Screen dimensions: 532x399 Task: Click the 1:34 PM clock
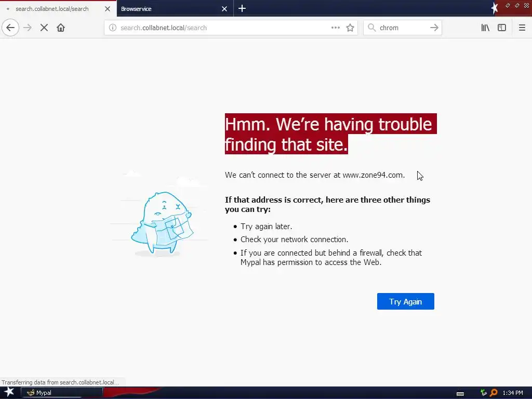[x=513, y=393]
